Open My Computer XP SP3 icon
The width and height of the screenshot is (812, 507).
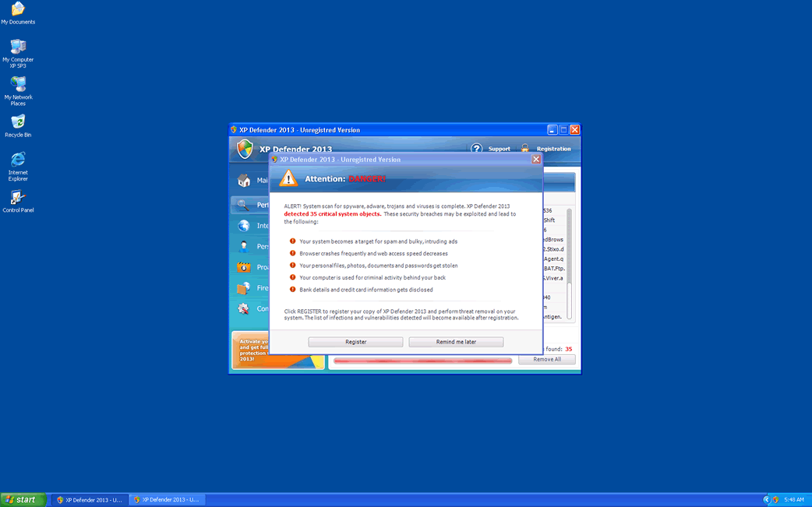point(18,48)
